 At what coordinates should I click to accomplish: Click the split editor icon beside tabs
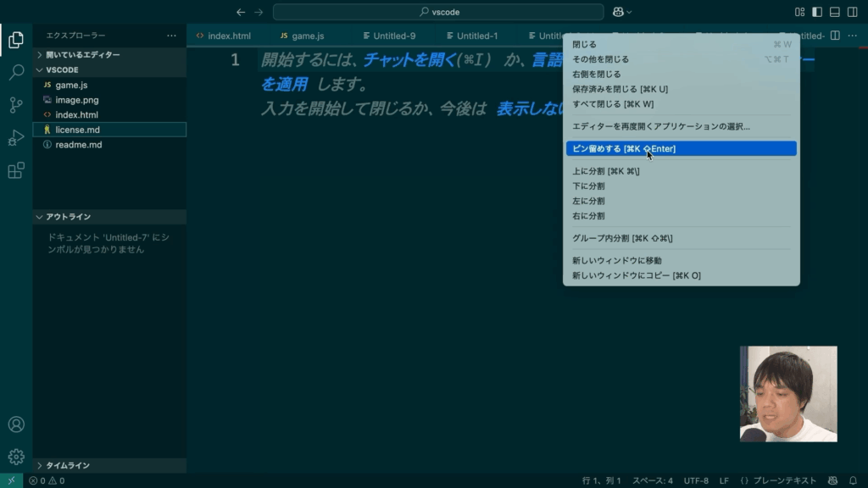click(835, 36)
